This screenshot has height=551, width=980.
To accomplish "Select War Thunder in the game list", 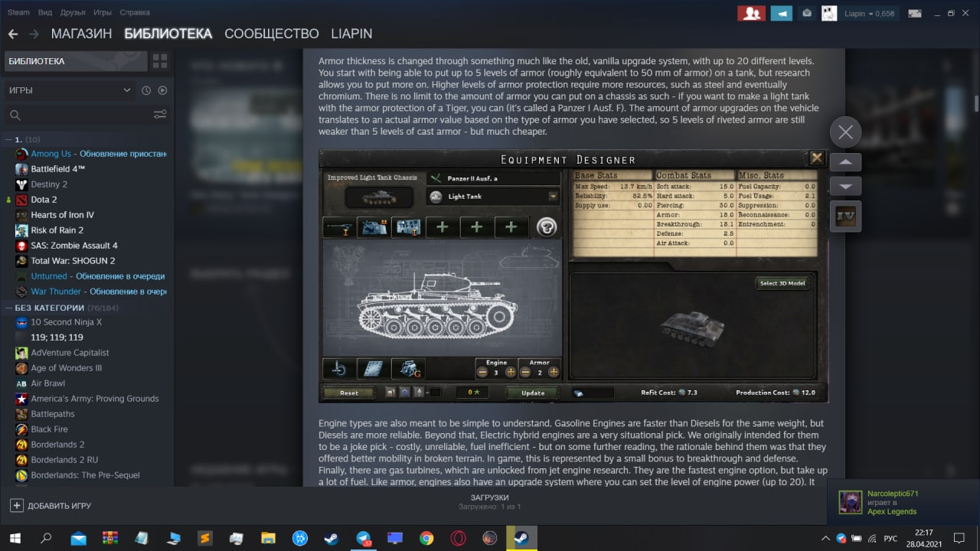I will [x=90, y=292].
